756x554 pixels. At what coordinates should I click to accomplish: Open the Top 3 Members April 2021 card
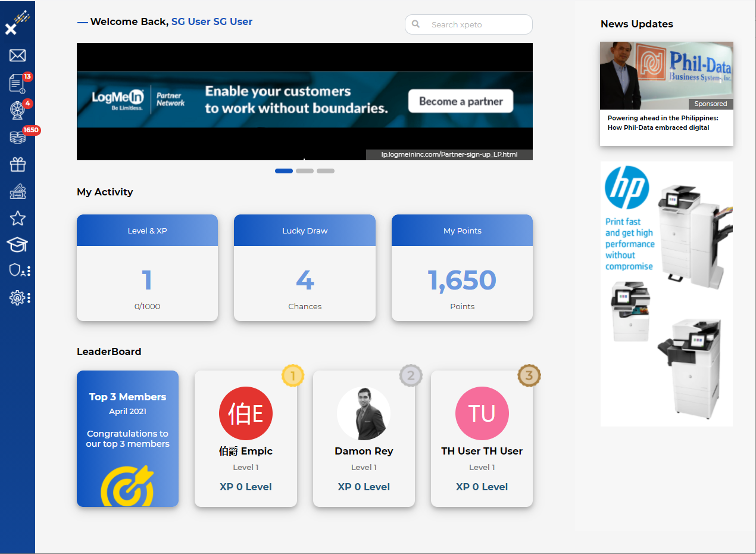tap(127, 438)
